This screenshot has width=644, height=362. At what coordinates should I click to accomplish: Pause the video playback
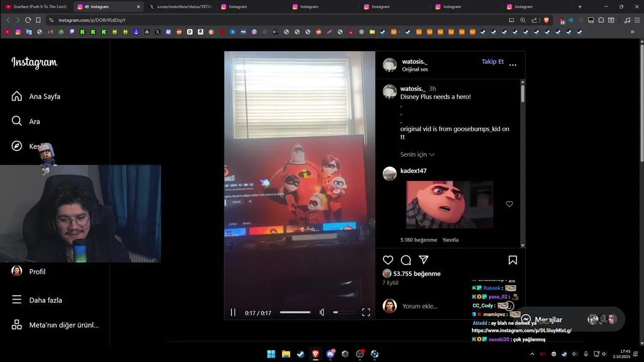233,313
